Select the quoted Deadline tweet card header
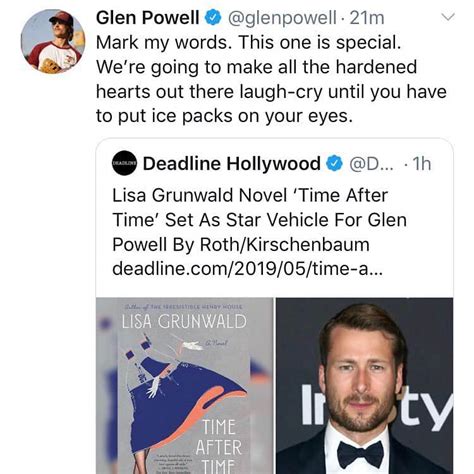 [272, 163]
